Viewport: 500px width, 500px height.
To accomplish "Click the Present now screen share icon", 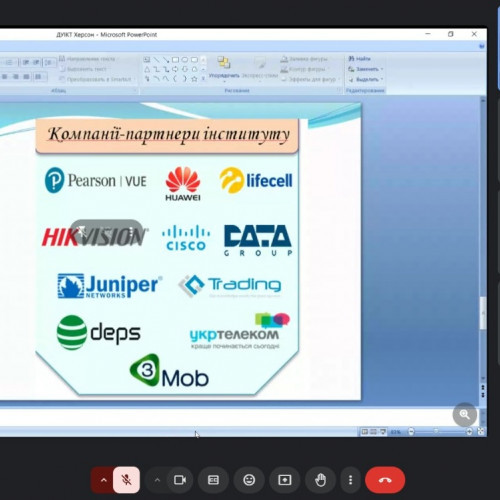I will pos(285,480).
